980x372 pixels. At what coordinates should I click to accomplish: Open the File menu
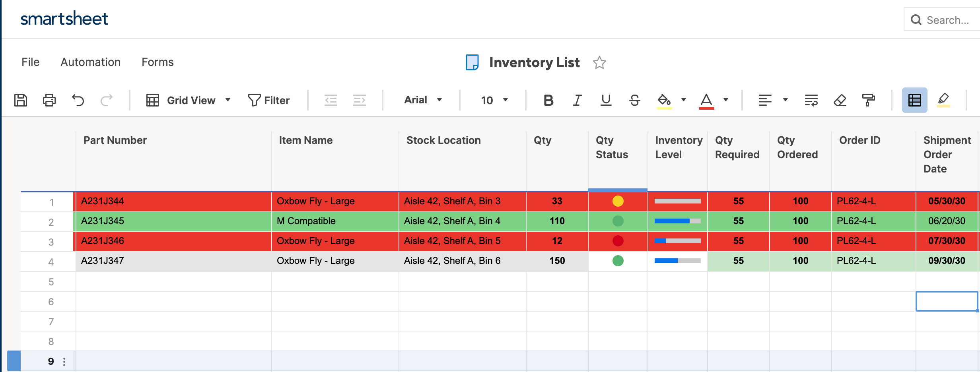click(31, 62)
